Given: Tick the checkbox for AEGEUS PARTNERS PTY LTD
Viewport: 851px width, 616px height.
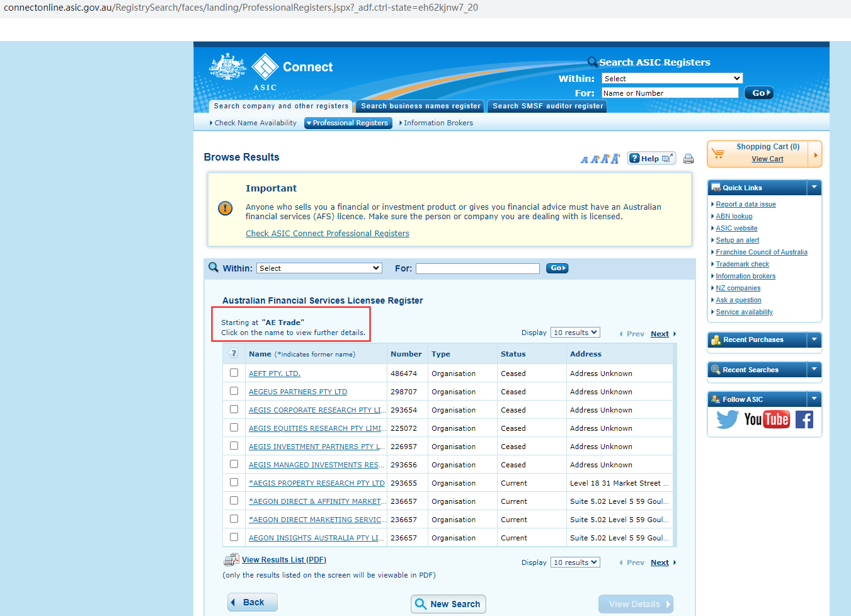Looking at the screenshot, I should tap(234, 391).
